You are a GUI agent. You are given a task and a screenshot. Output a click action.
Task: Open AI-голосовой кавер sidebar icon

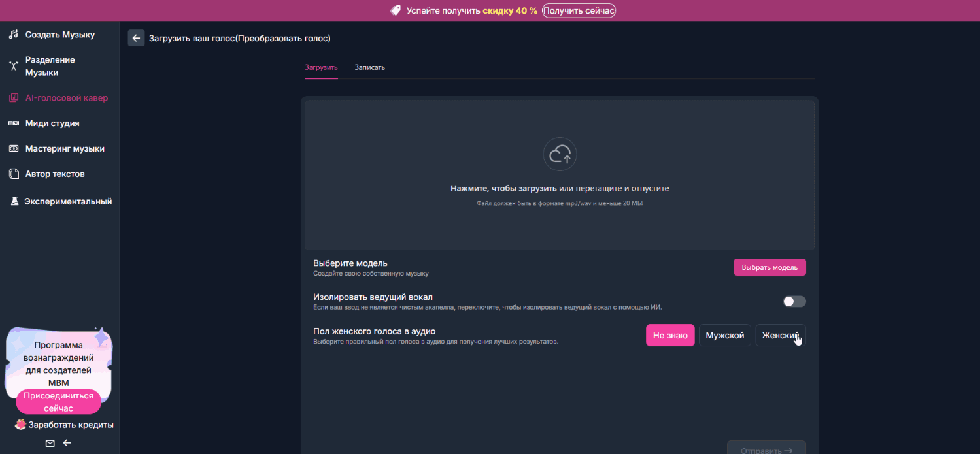point(14,98)
